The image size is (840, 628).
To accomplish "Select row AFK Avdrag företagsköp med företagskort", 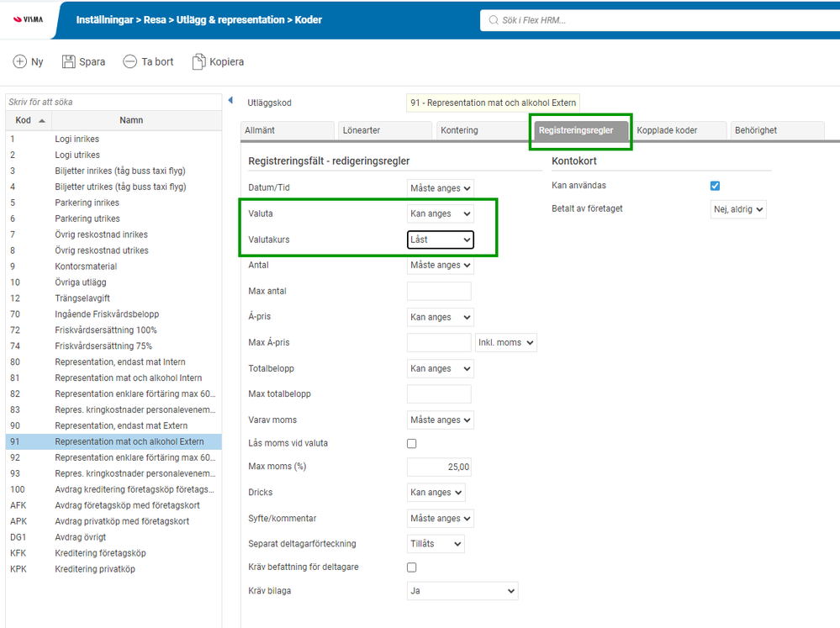I will click(114, 505).
